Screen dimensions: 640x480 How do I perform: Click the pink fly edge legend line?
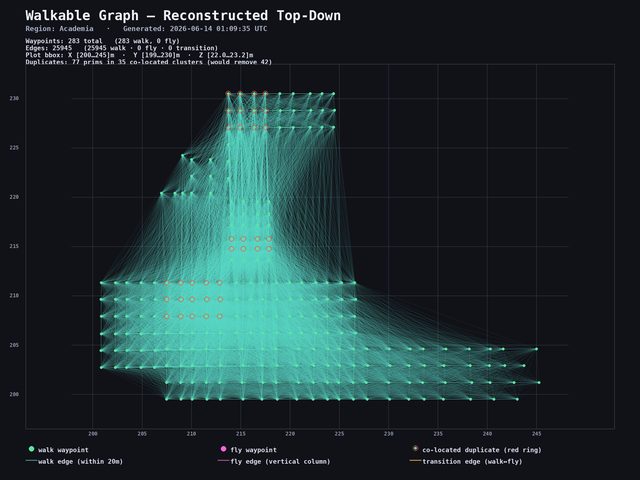223,461
